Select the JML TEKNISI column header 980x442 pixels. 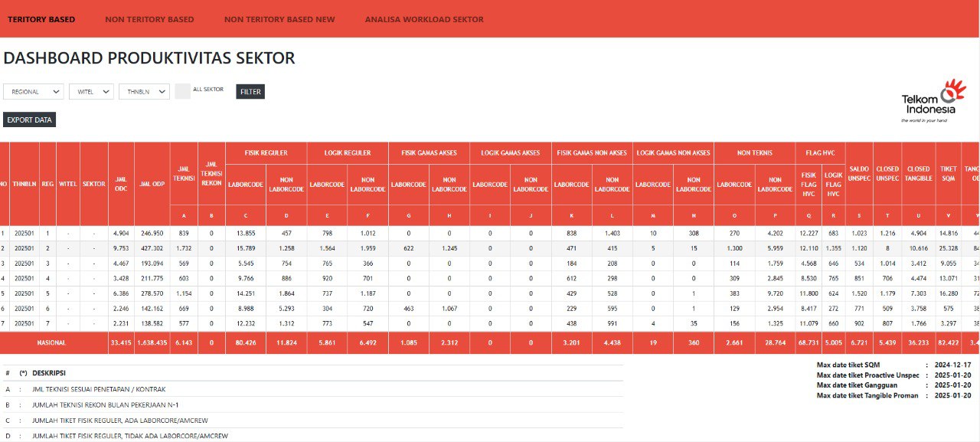click(182, 173)
